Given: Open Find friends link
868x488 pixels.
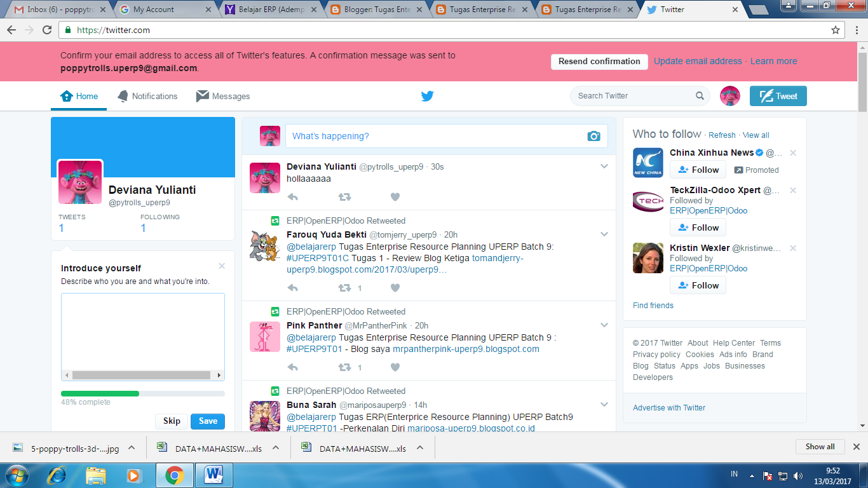Looking at the screenshot, I should [x=653, y=306].
